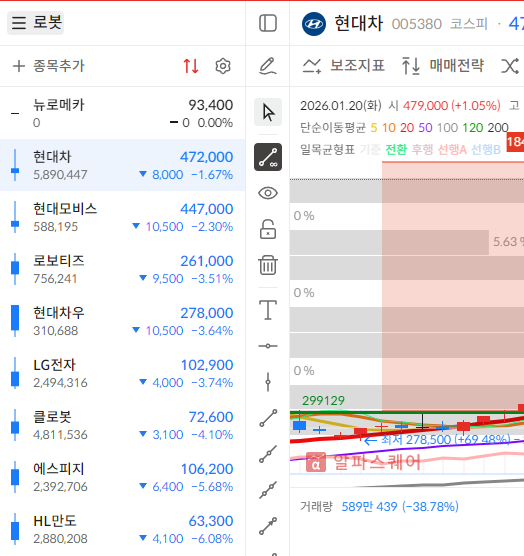Click the 알파스퀘어 alpha logo icon
The width and height of the screenshot is (524, 556).
point(316,463)
